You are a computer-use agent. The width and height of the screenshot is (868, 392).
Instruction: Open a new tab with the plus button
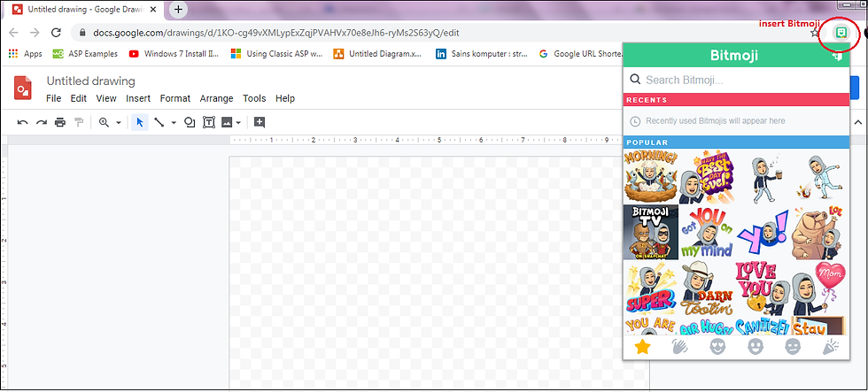pyautogui.click(x=178, y=10)
